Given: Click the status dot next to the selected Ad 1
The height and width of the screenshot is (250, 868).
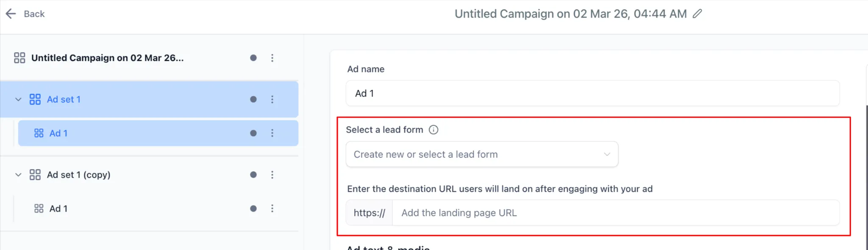Looking at the screenshot, I should (x=253, y=133).
